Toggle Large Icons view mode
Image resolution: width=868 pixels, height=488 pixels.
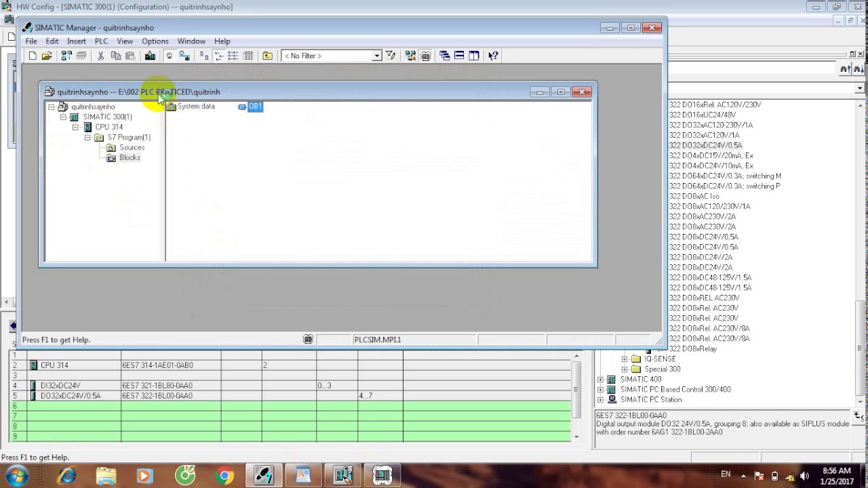(203, 56)
